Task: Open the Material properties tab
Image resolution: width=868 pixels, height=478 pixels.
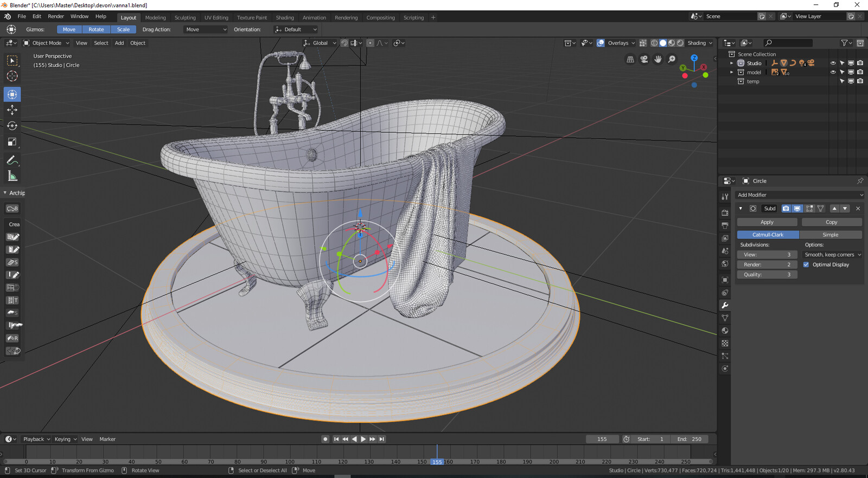Action: 725,331
